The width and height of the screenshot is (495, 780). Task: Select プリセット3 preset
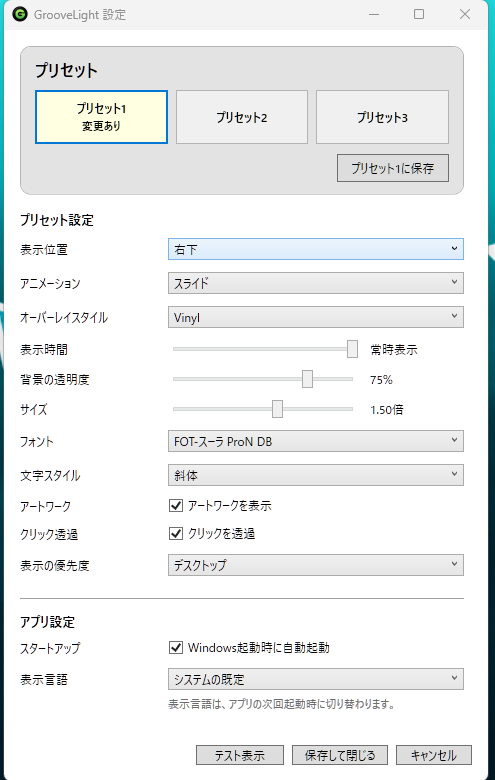coord(383,117)
